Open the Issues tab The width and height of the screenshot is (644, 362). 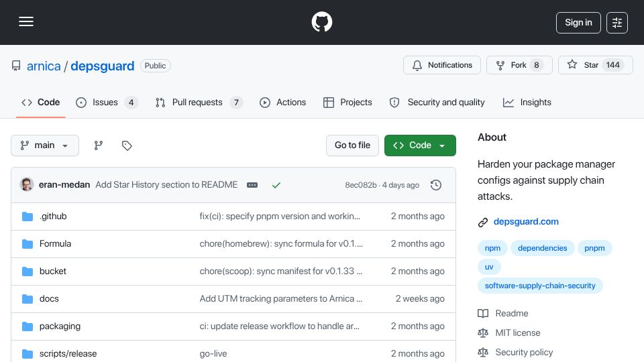point(107,102)
